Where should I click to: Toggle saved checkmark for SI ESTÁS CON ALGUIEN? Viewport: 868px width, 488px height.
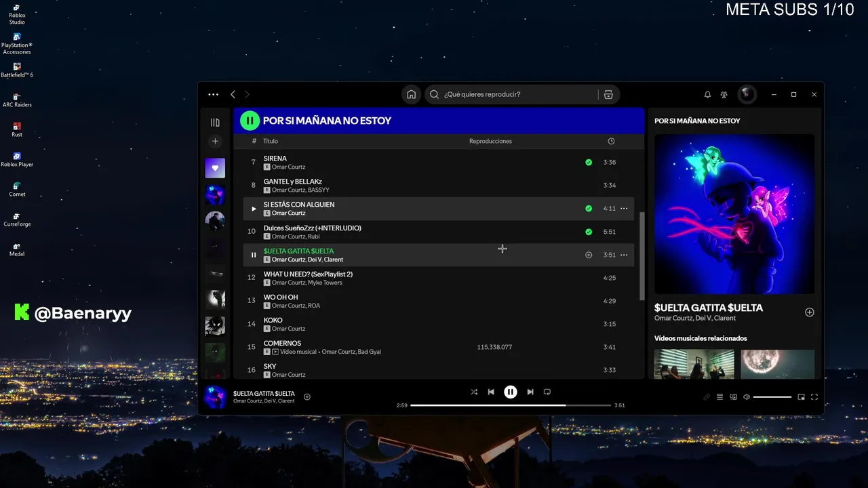coord(589,209)
